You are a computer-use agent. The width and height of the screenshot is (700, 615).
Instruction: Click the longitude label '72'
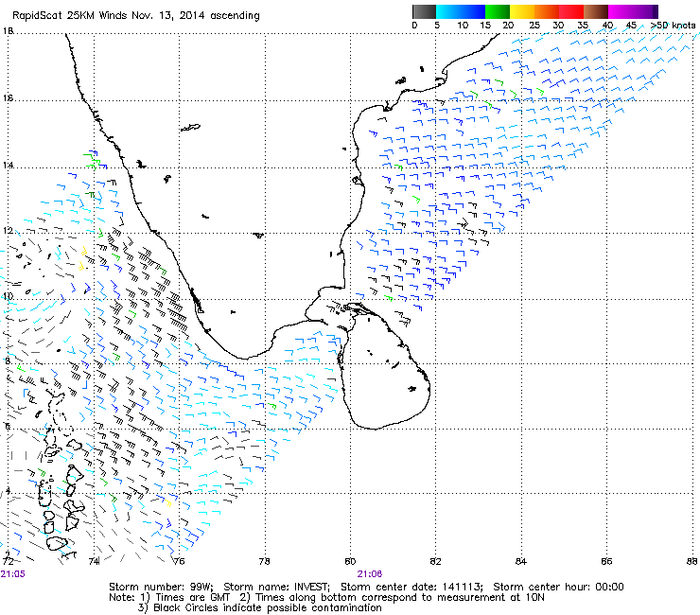tap(8, 561)
